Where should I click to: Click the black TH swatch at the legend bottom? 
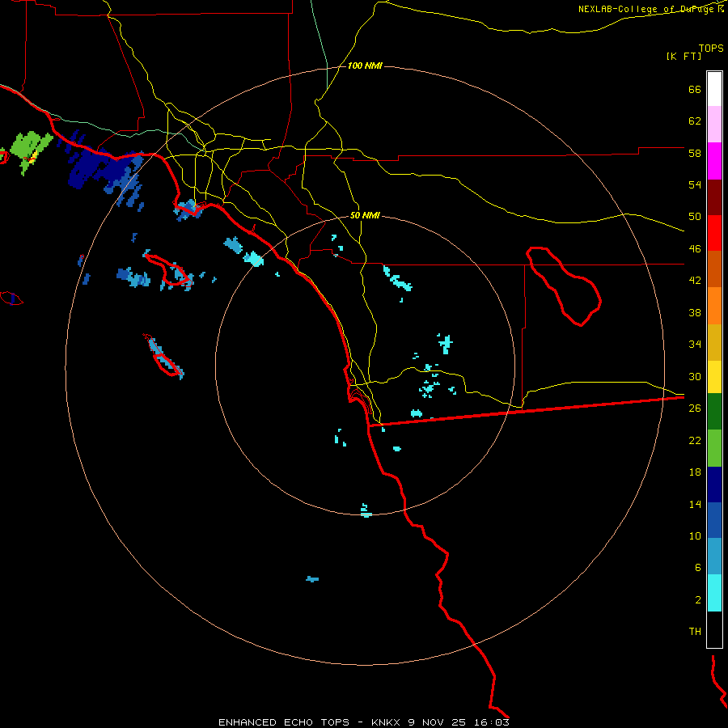coord(714,629)
